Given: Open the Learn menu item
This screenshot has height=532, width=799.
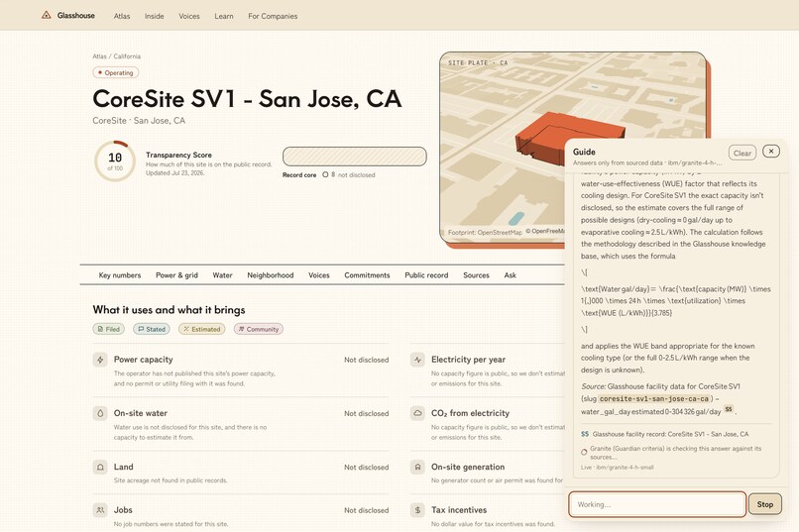Looking at the screenshot, I should coord(224,16).
